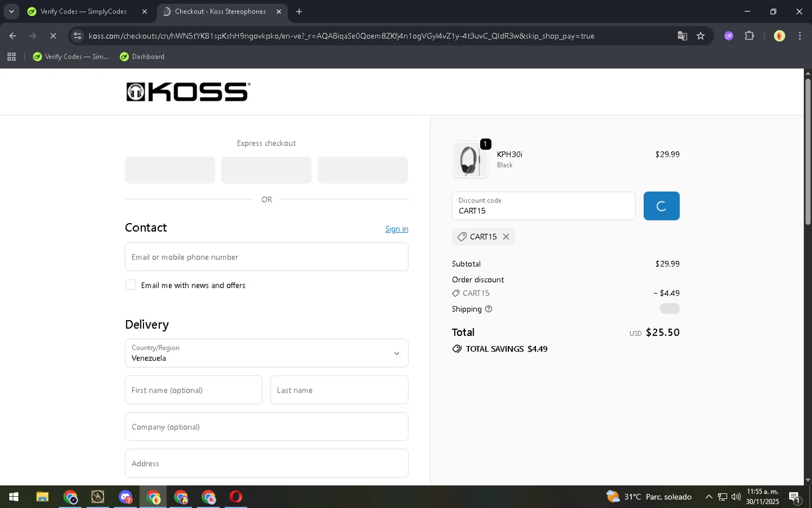Close the Verify Codes — SimplyCodes tab

145,11
